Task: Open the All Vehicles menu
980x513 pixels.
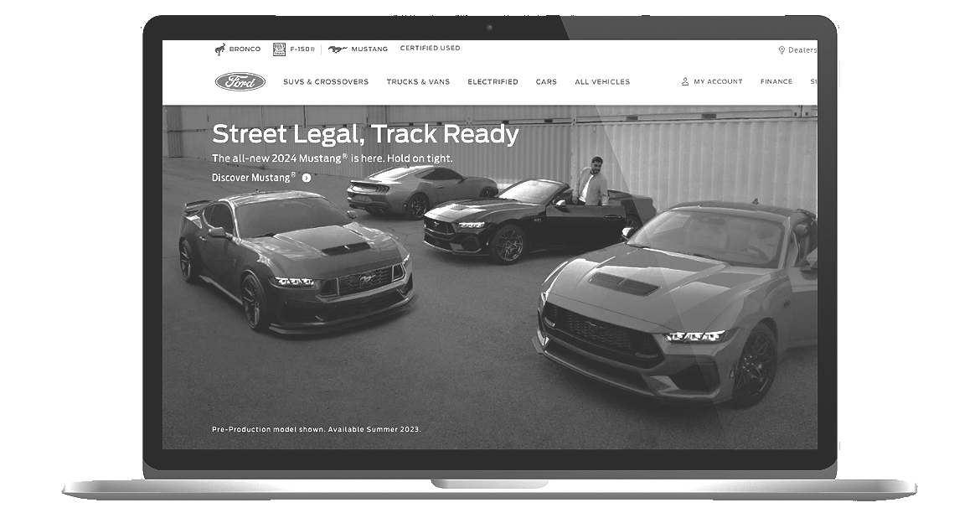Action: [602, 82]
